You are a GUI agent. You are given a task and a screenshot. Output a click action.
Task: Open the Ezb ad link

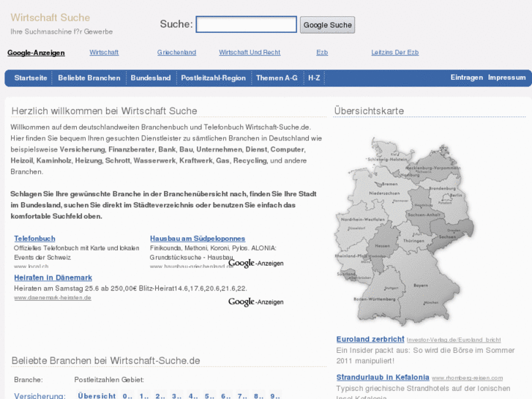pos(322,52)
